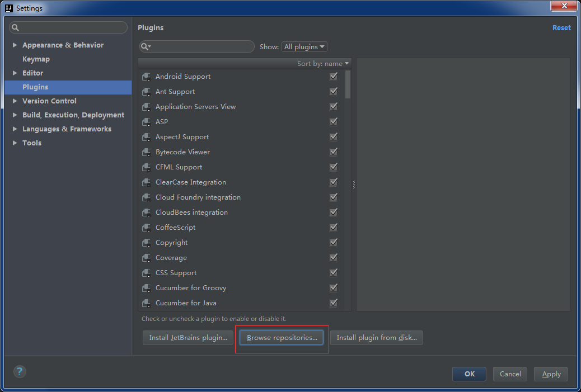
Task: Open the Sort by name dropdown
Action: 323,64
